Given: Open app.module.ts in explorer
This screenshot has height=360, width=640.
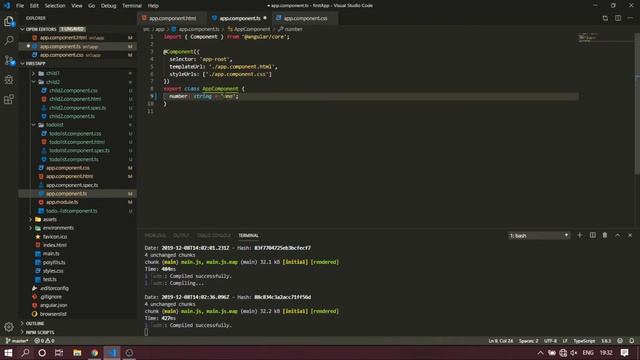Looking at the screenshot, I should 62,202.
